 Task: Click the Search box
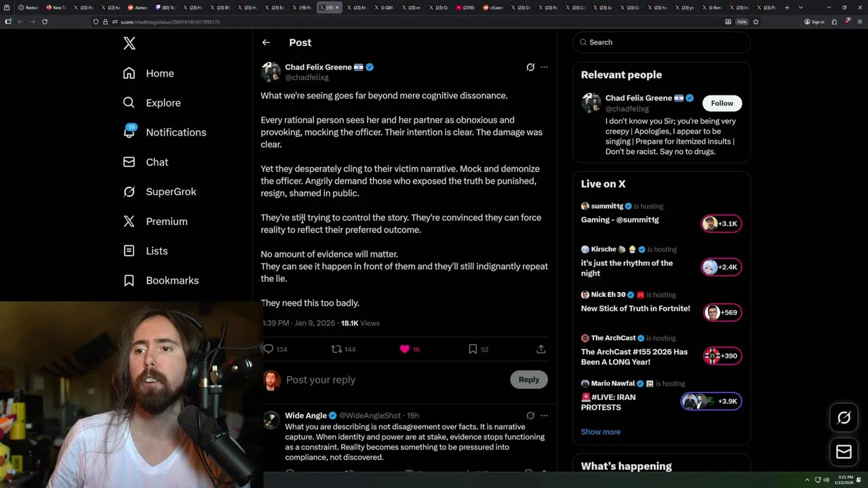662,42
